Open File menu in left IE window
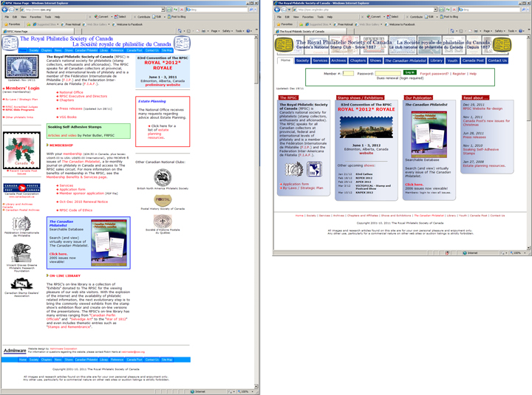Viewport: 532px width, 395px height. coord(7,17)
